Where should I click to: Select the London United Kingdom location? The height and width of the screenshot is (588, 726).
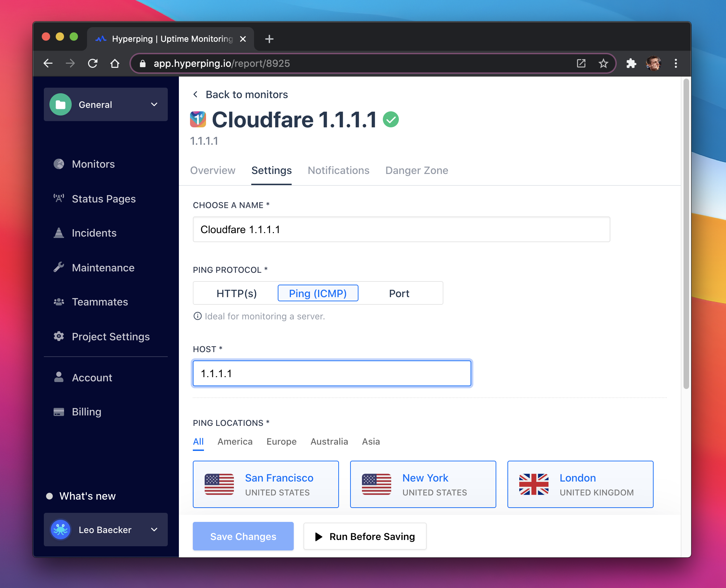(579, 484)
